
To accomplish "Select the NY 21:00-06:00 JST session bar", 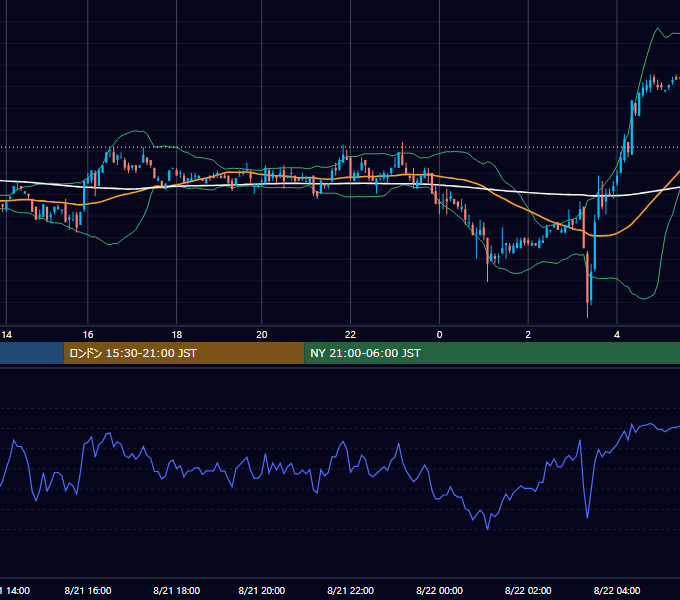I will click(x=492, y=353).
